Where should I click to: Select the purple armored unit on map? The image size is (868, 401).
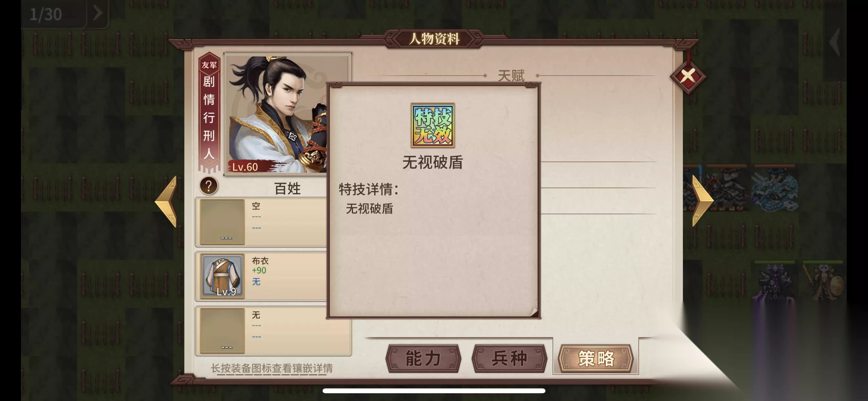coord(774,283)
